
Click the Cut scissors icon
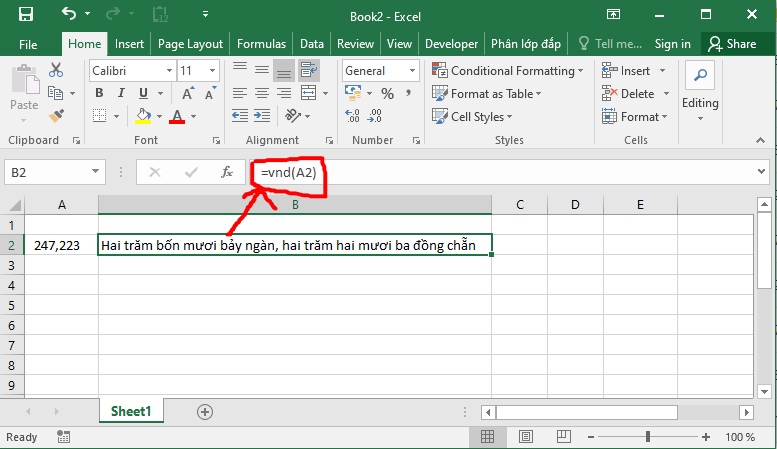coord(56,71)
